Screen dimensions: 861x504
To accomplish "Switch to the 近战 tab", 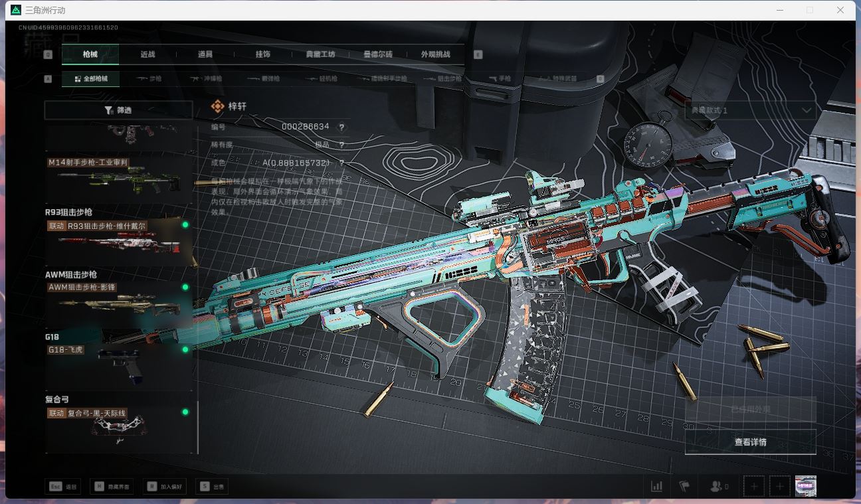I will click(147, 54).
